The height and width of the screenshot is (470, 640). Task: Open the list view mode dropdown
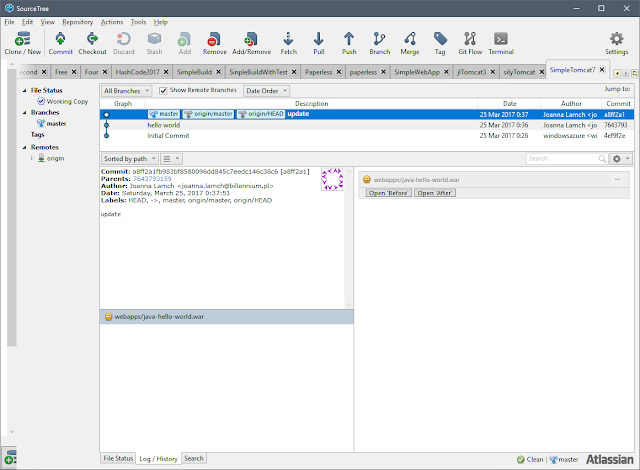(171, 159)
